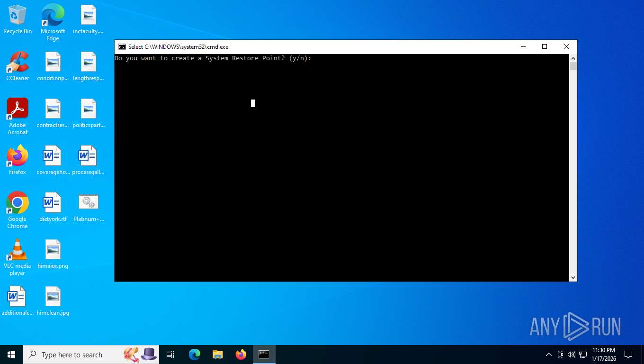Open the Recycle Bin desktop icon
Viewport: 644px width, 364px height.
click(18, 20)
